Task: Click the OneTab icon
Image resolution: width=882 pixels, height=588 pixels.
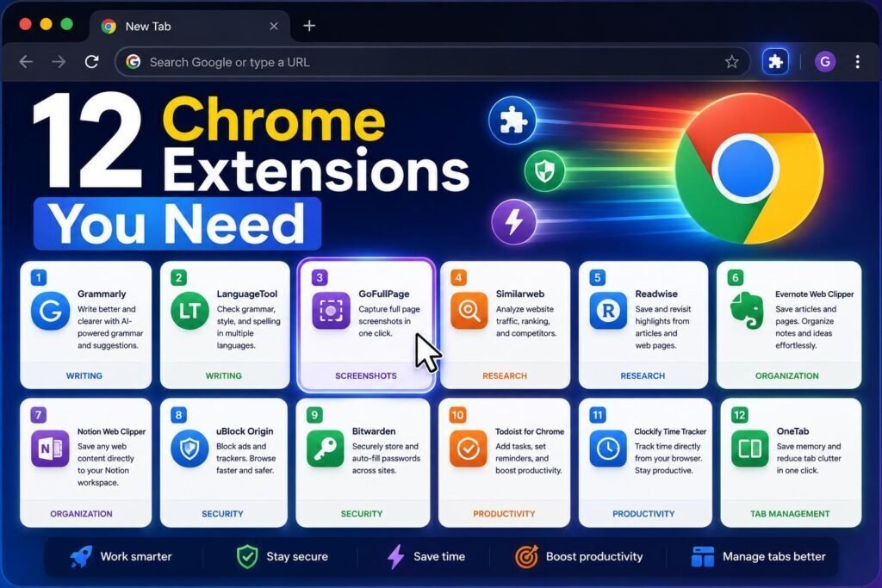Action: point(750,449)
